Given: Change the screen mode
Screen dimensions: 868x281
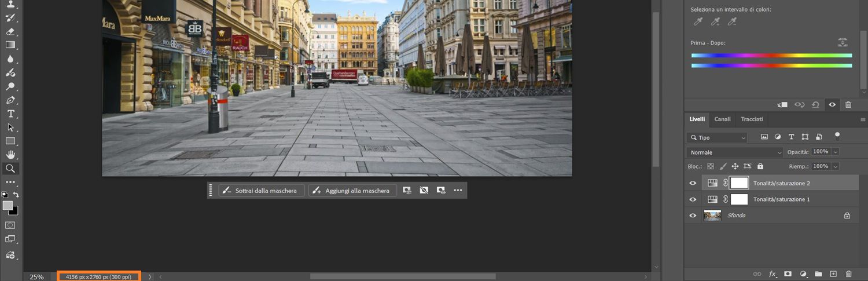Looking at the screenshot, I should (10, 239).
